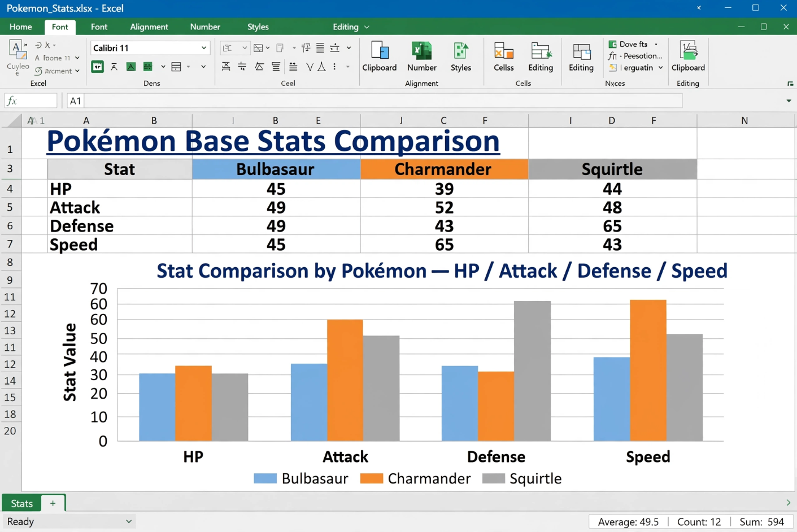Expand the formula bar with the arrow
This screenshot has height=532, width=797.
point(789,101)
